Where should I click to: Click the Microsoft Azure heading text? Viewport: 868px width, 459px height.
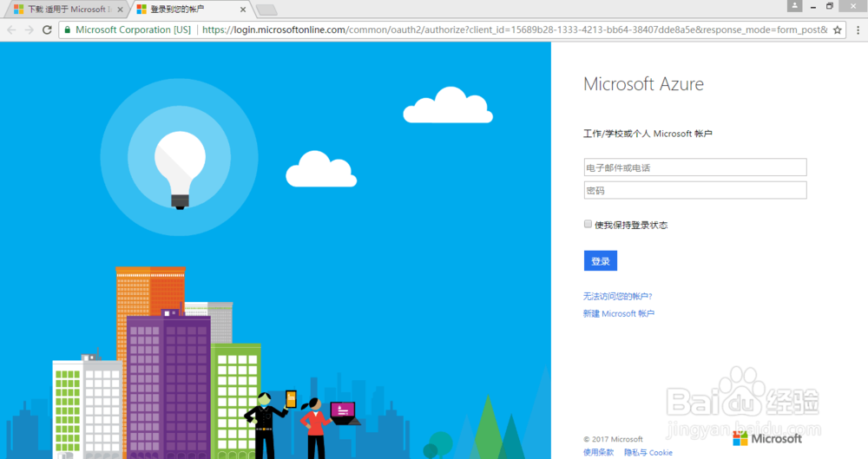pyautogui.click(x=644, y=84)
